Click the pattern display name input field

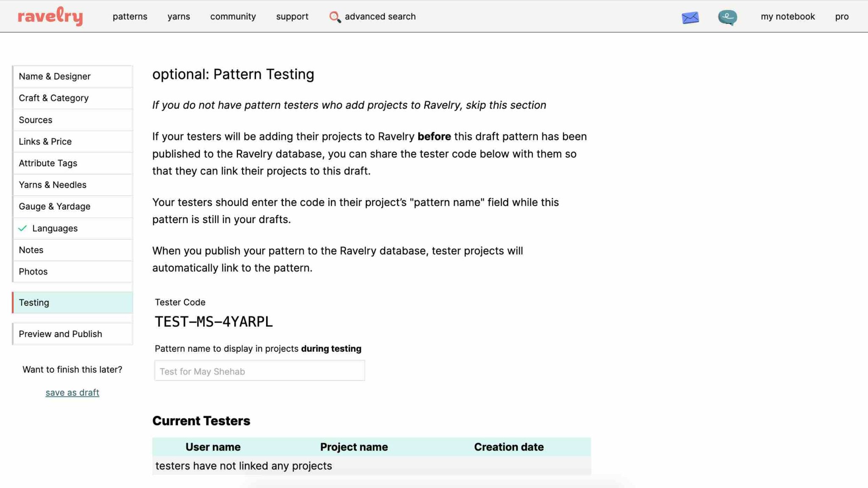(259, 371)
